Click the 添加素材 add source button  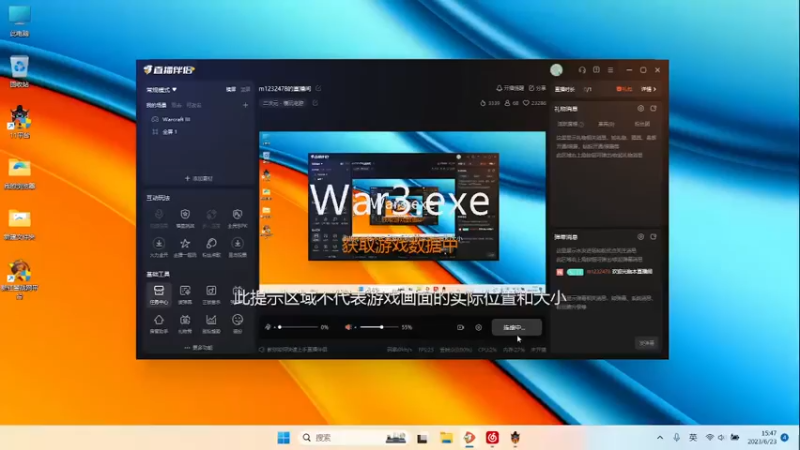pyautogui.click(x=198, y=179)
